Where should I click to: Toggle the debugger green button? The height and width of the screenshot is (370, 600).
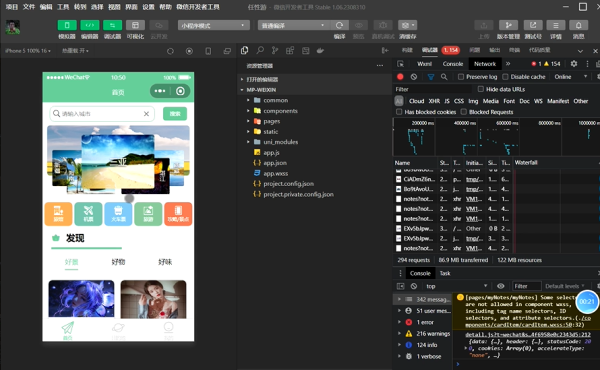[112, 25]
